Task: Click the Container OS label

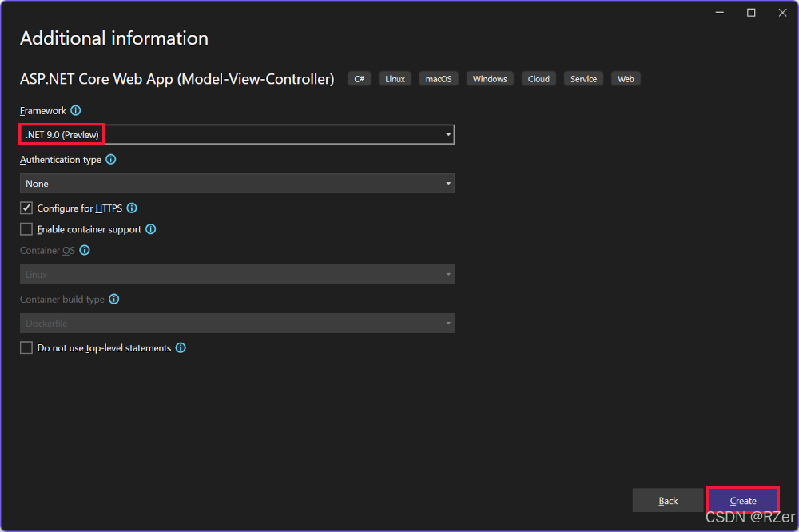Action: click(x=47, y=250)
